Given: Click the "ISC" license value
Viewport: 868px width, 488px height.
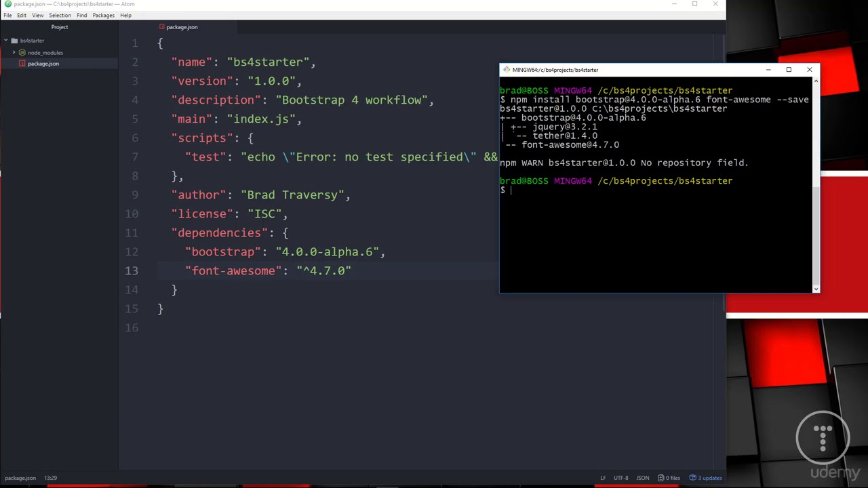Looking at the screenshot, I should (264, 213).
